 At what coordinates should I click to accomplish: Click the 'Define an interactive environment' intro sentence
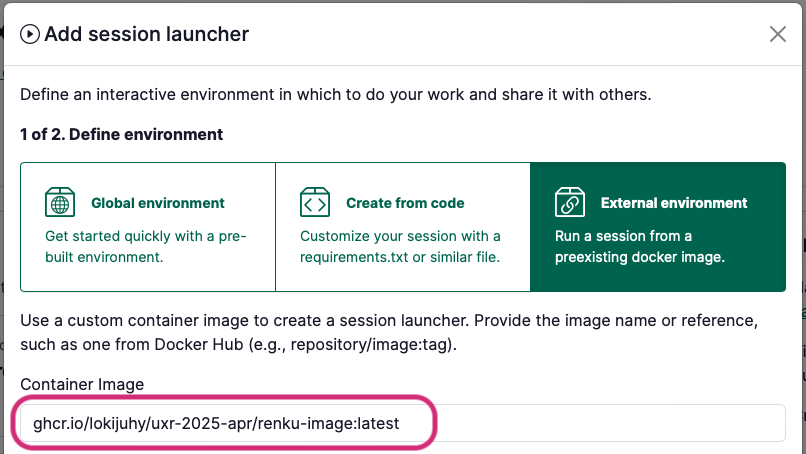pos(336,95)
